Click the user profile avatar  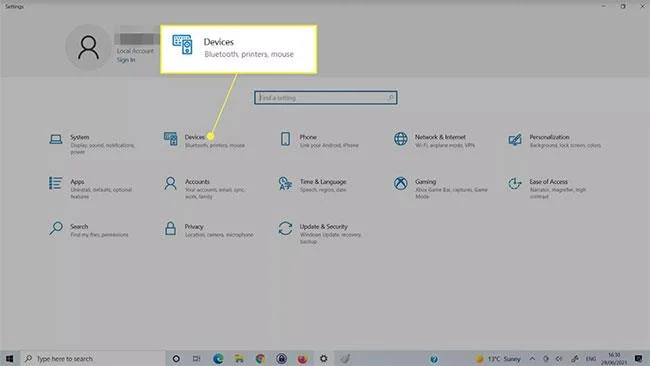[x=88, y=47]
